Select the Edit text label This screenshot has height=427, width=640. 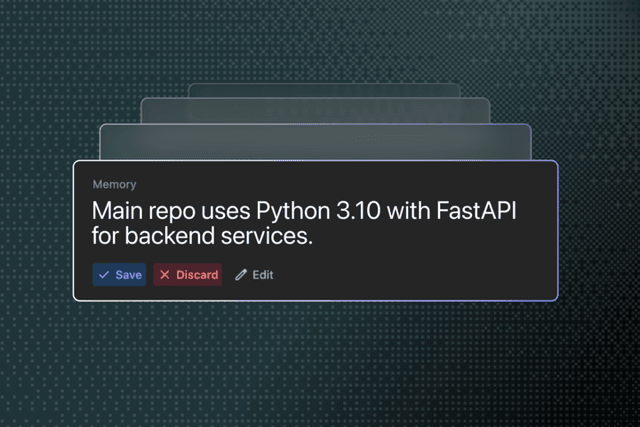pyautogui.click(x=262, y=275)
